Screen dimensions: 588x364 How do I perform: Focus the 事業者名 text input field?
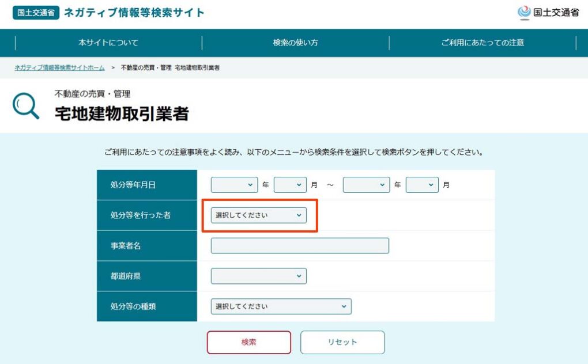300,246
